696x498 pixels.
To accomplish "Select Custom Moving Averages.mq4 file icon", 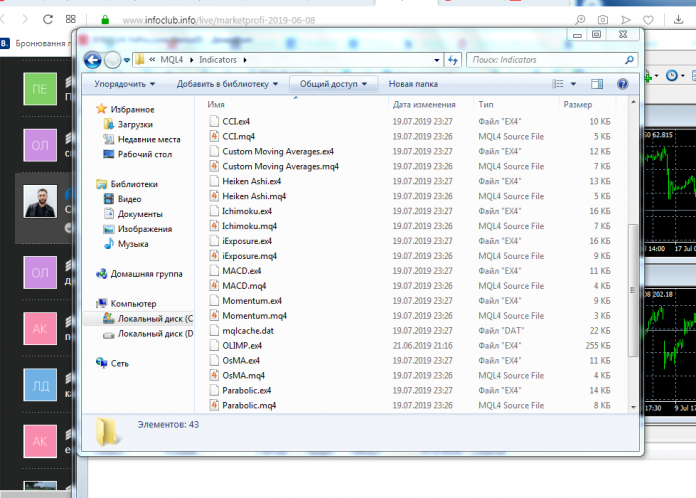I will point(214,166).
